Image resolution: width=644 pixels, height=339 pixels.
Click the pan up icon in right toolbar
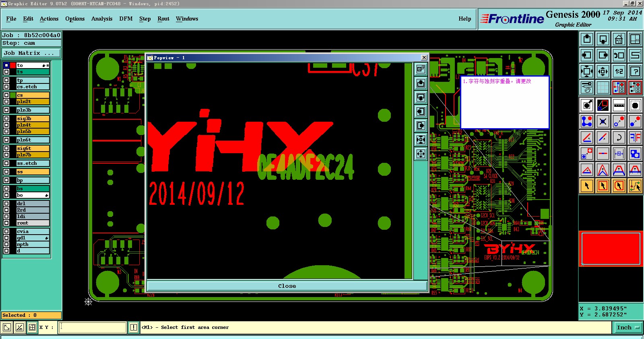pos(587,39)
